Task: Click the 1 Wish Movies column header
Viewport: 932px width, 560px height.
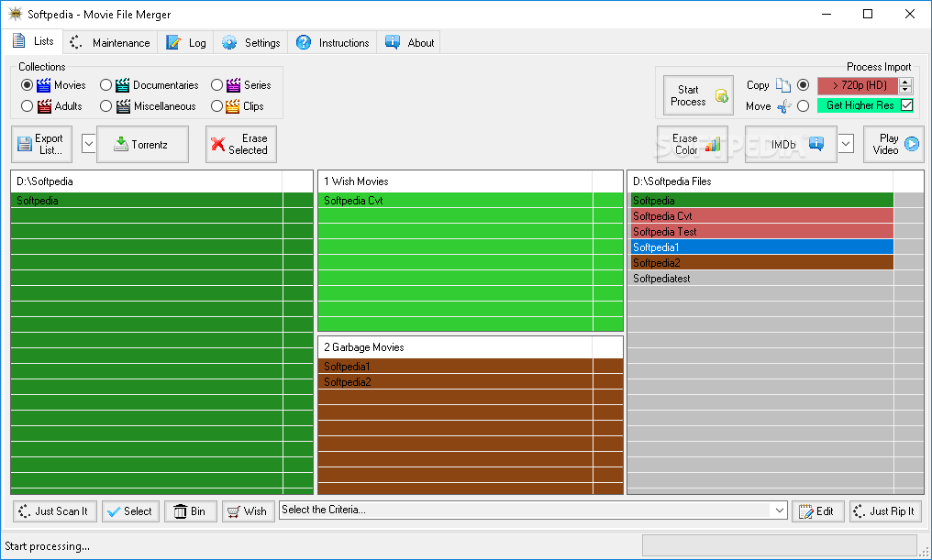Action: pyautogui.click(x=455, y=181)
